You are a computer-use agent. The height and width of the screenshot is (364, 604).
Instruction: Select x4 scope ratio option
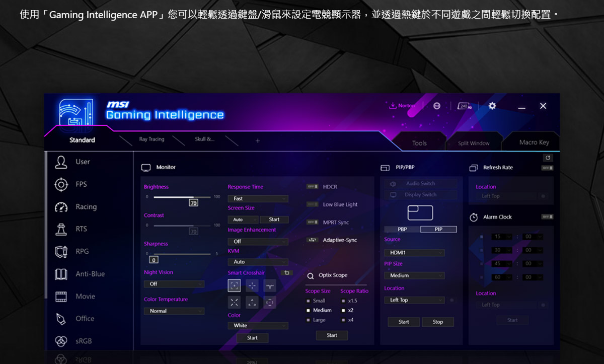(x=348, y=320)
